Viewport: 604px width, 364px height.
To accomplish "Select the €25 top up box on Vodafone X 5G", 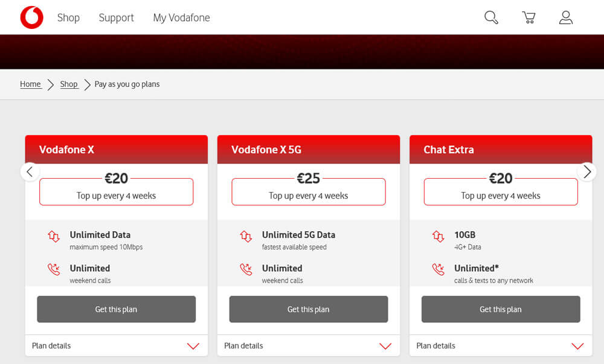I will coord(309,191).
